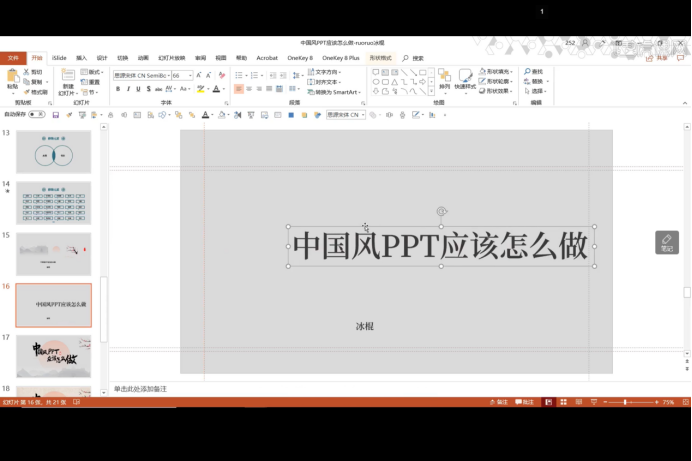Select slide 17 thumbnail
This screenshot has width=692, height=461.
[54, 356]
